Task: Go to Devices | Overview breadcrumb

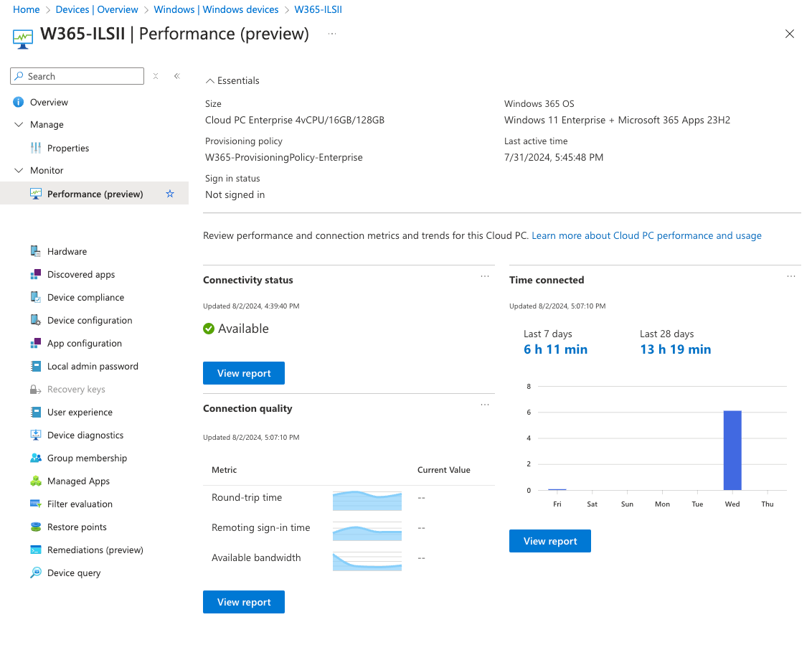Action: tap(97, 10)
